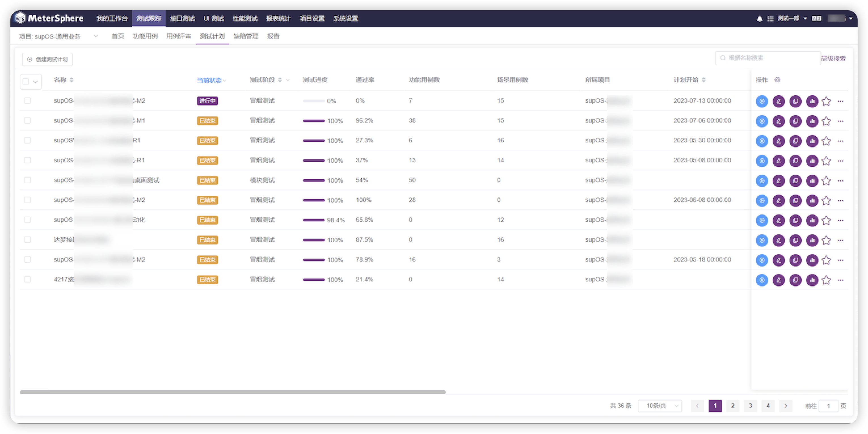Image resolution: width=868 pixels, height=434 pixels.
Task: Open the notifications bell icon
Action: 760,19
